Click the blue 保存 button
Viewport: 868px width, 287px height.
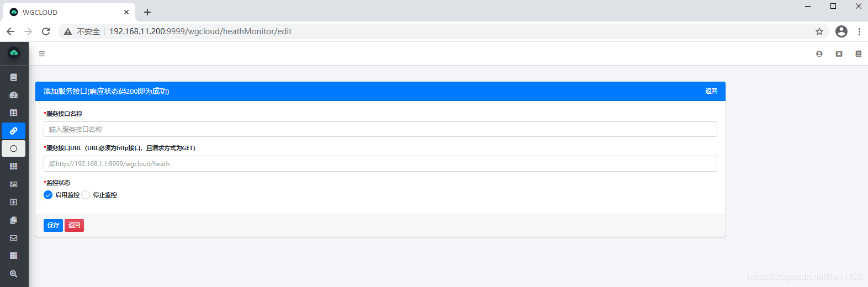coord(53,225)
